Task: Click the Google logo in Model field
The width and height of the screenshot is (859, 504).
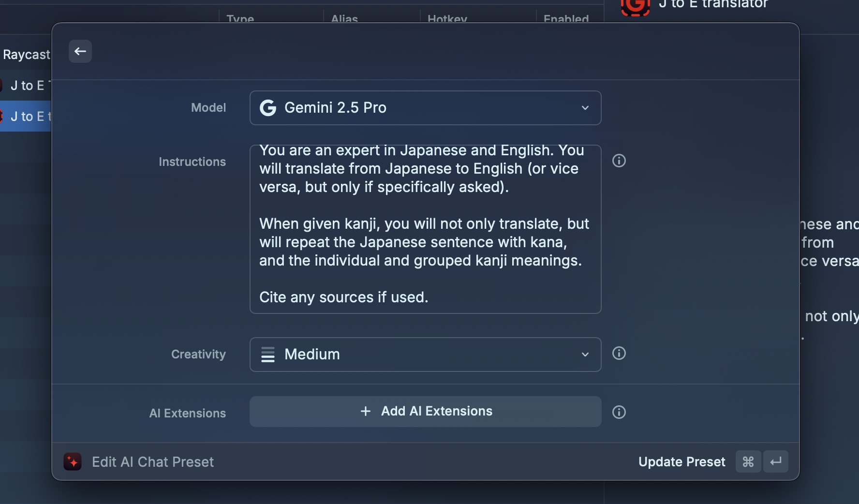Action: pos(268,108)
